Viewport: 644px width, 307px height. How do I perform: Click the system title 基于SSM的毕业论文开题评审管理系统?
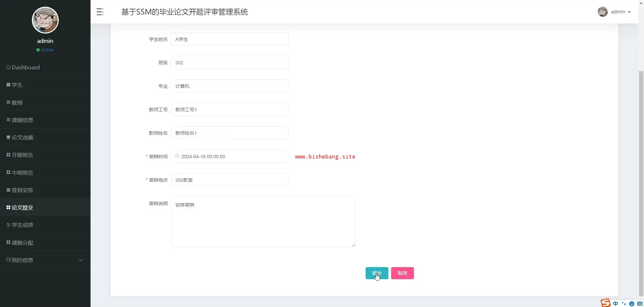(x=184, y=12)
